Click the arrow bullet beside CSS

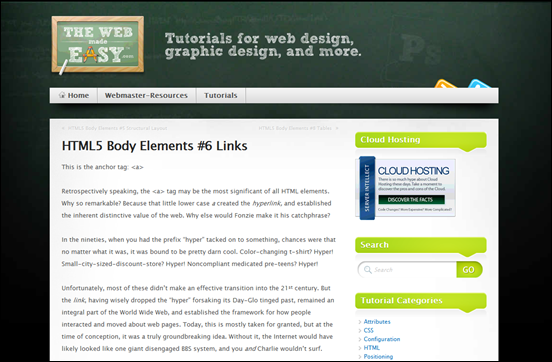pos(360,331)
